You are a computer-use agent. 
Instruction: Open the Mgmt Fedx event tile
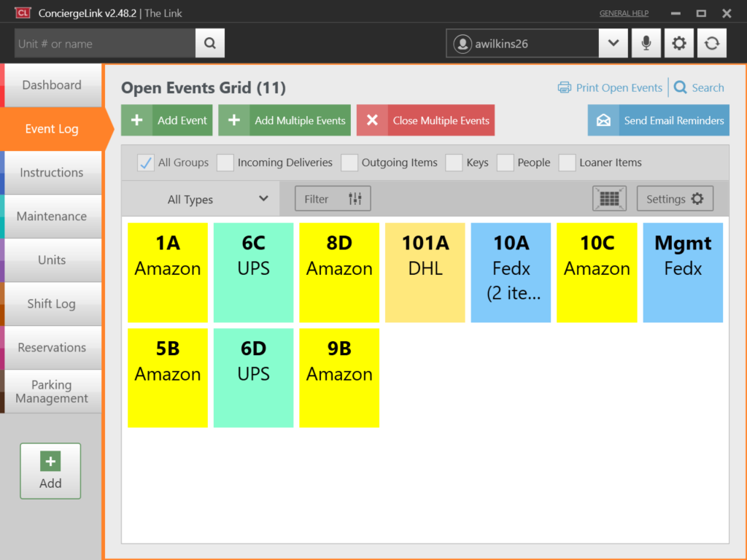click(683, 273)
